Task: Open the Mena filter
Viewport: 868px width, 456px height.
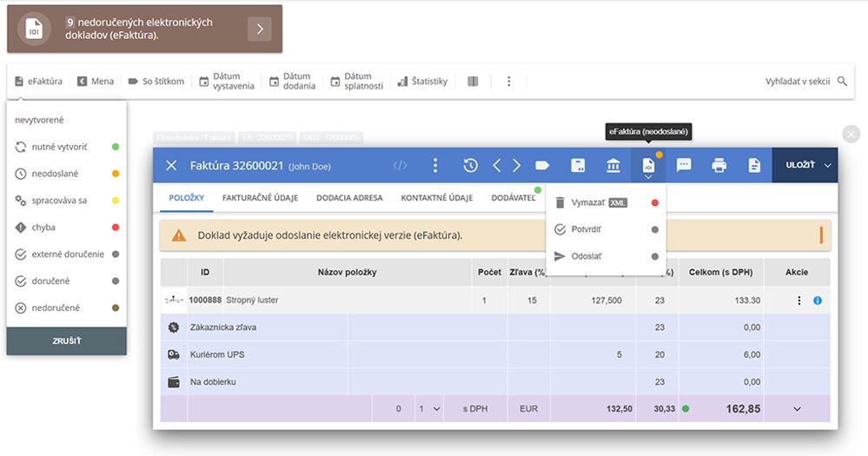Action: point(96,82)
